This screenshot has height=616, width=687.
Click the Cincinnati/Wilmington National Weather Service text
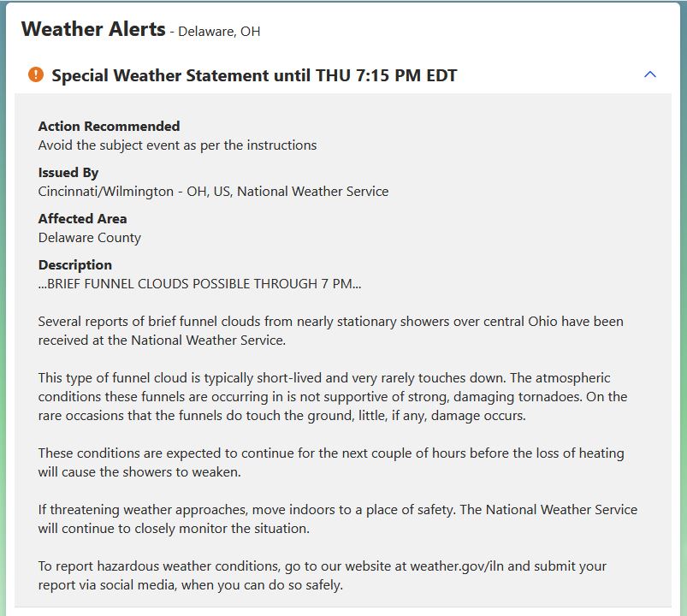tap(213, 192)
